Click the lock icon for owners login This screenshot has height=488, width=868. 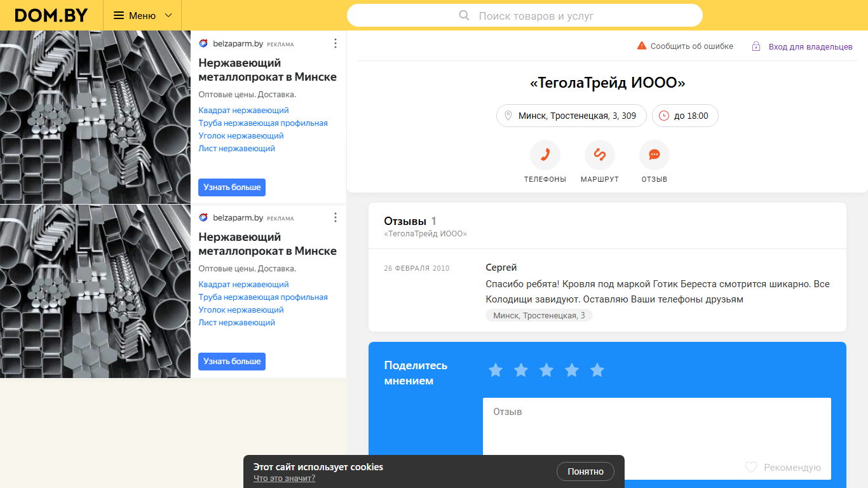[x=756, y=46]
